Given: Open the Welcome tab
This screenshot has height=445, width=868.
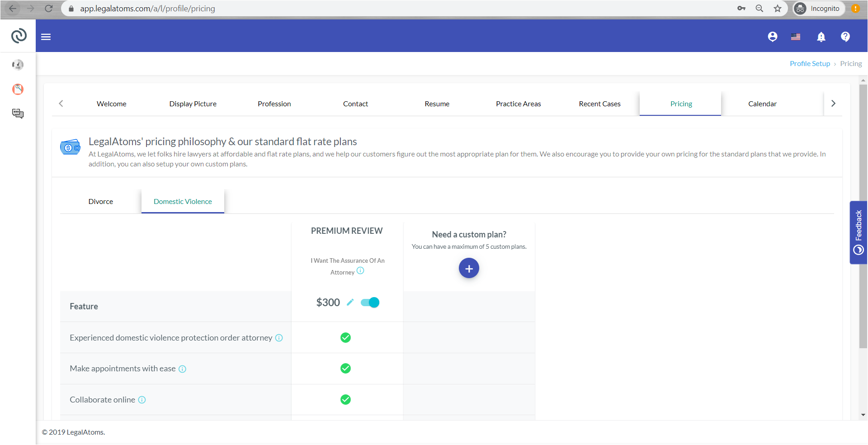Looking at the screenshot, I should tap(112, 104).
